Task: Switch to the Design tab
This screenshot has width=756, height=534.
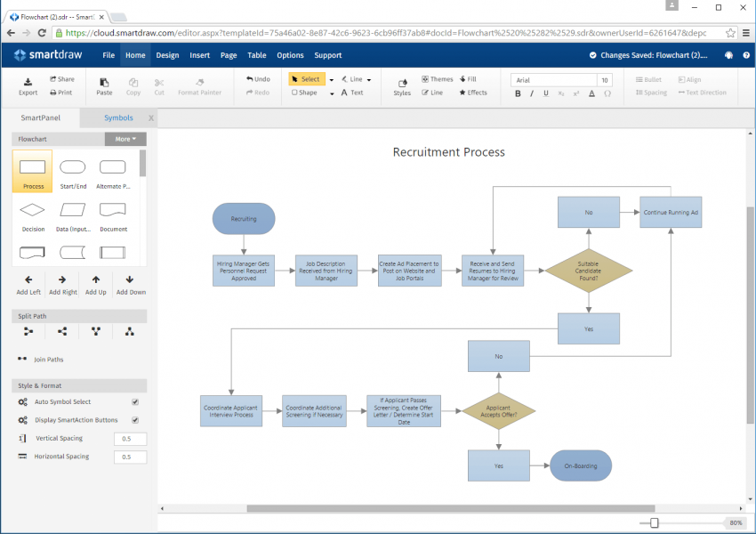Action: pyautogui.click(x=167, y=55)
